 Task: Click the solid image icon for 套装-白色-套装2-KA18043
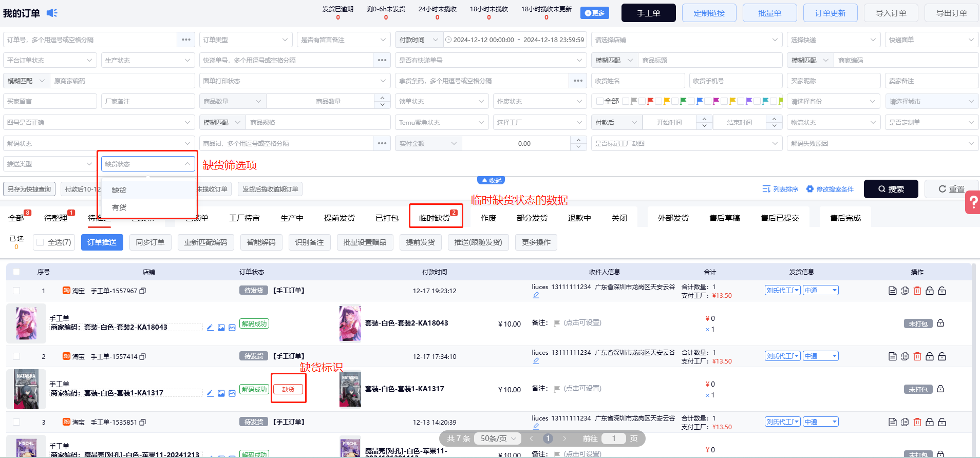point(221,328)
